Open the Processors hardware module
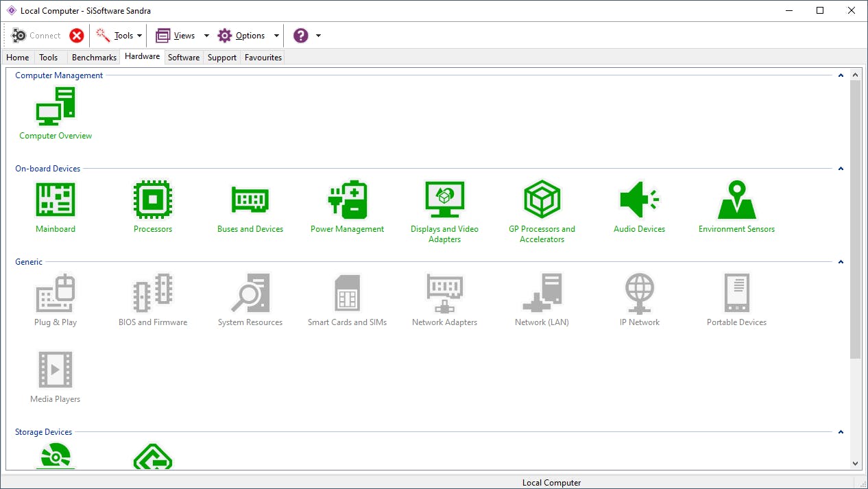The width and height of the screenshot is (868, 489). click(152, 199)
